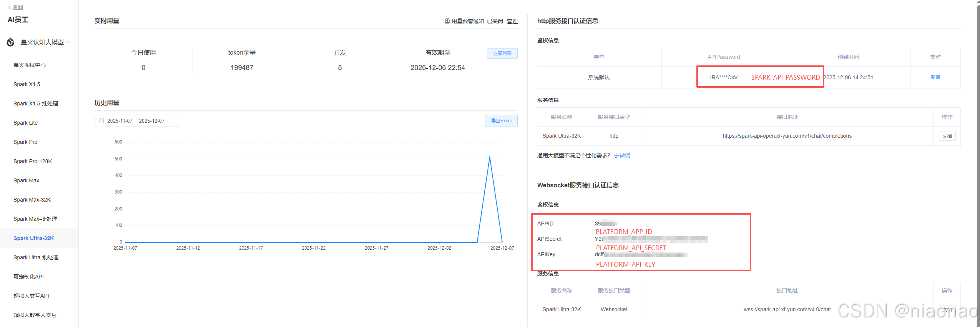Click the 立即购买 button
This screenshot has width=980, height=327.
pos(502,53)
